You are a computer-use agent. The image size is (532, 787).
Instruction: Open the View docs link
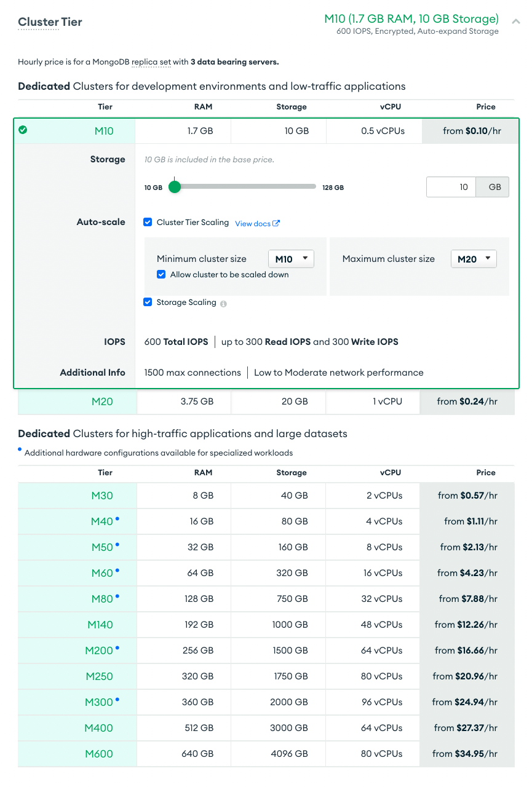[254, 223]
